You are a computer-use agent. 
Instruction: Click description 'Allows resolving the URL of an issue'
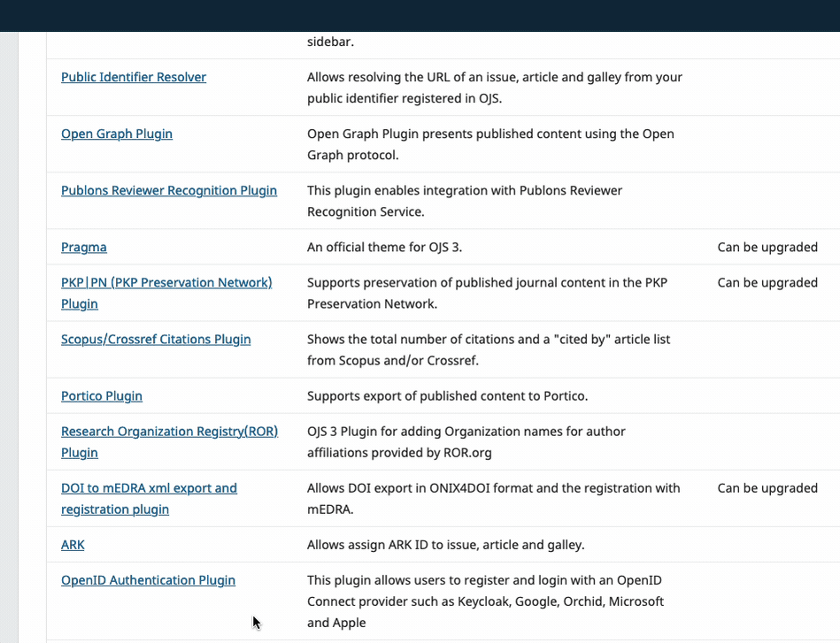[495, 88]
